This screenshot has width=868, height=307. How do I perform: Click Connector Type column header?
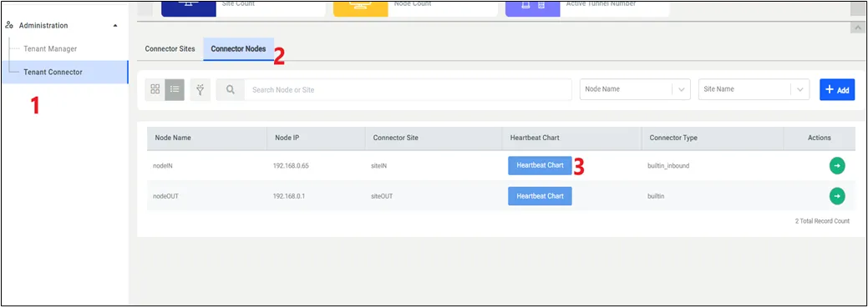[x=673, y=138]
